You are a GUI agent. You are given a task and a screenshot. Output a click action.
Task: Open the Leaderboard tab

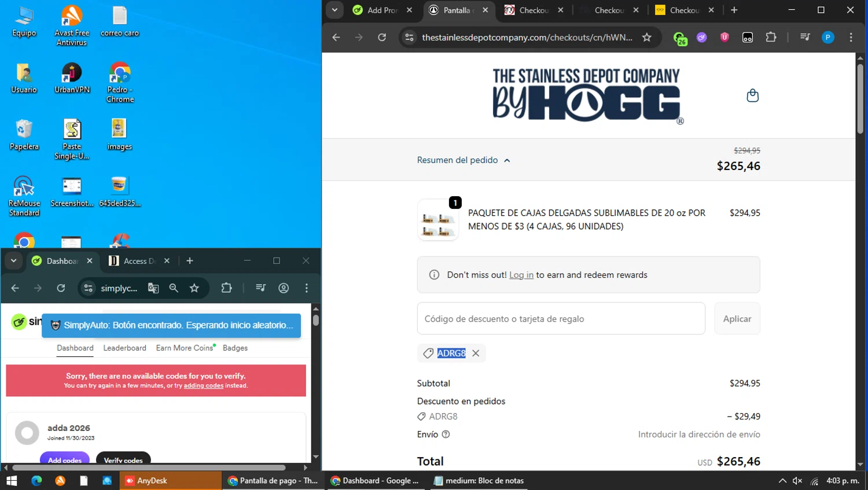[x=124, y=348]
